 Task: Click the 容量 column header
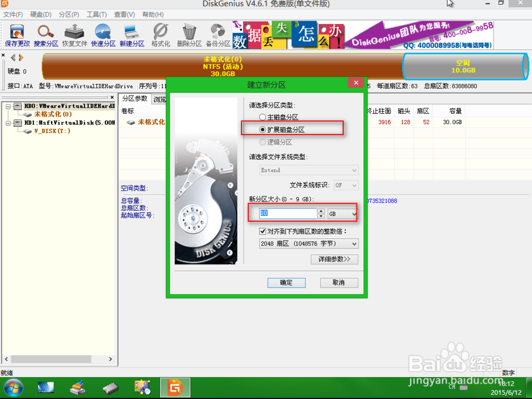coord(455,111)
